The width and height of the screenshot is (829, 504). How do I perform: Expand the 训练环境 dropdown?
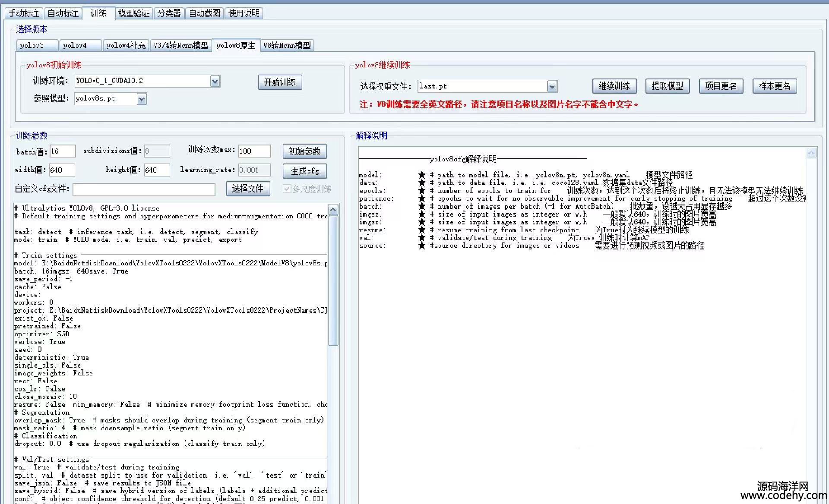(x=215, y=81)
